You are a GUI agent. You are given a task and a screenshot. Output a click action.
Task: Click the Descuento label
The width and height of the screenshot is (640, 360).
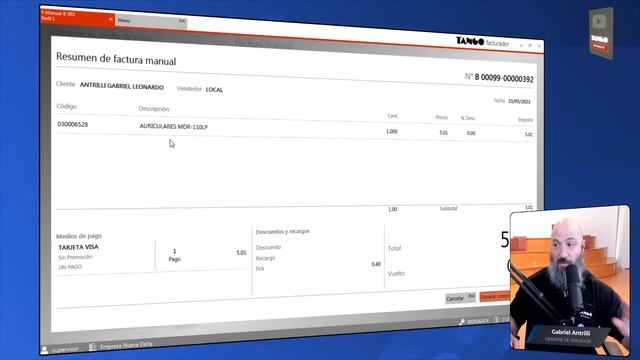pos(268,247)
